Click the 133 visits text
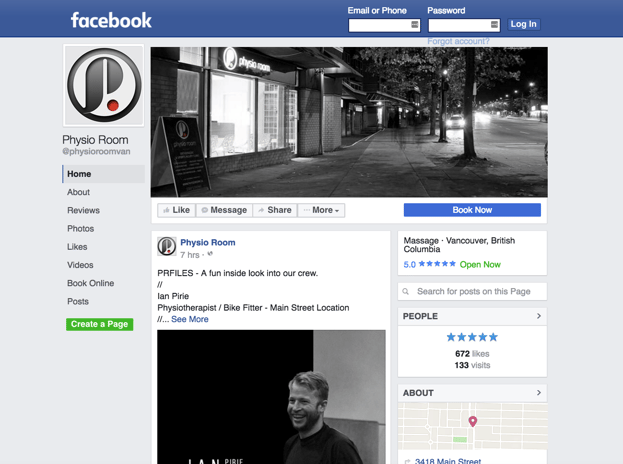 472,365
